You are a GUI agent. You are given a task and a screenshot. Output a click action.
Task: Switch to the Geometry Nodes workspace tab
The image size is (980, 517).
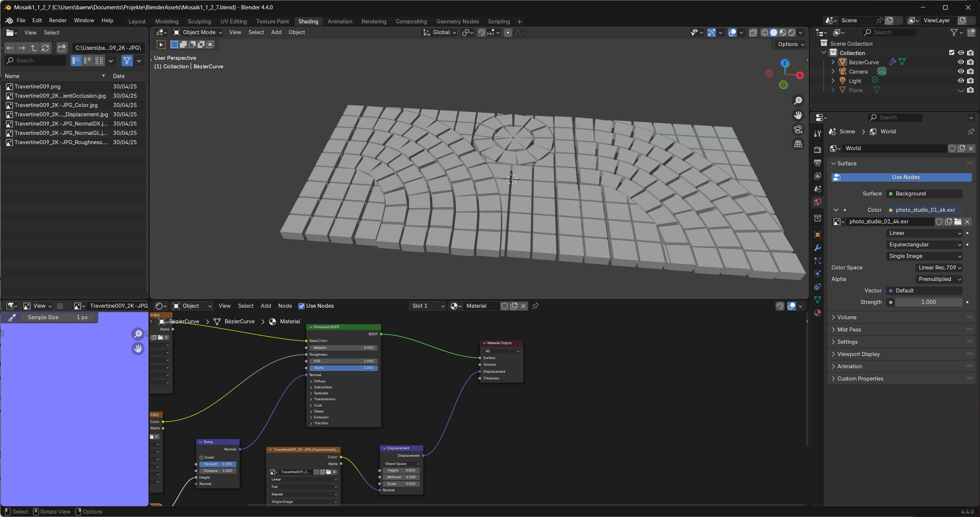pyautogui.click(x=457, y=21)
